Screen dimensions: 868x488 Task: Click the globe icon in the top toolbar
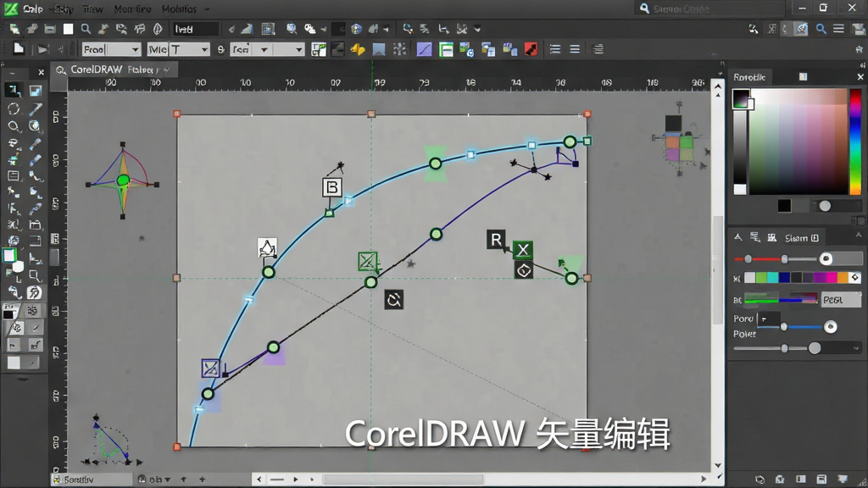coord(357,29)
